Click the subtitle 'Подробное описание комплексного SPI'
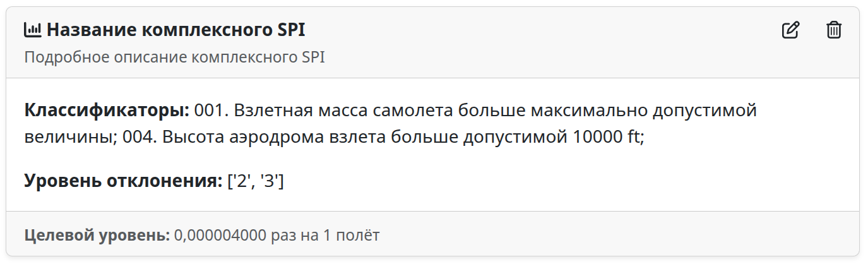Screen dimensions: 868x264 [174, 57]
